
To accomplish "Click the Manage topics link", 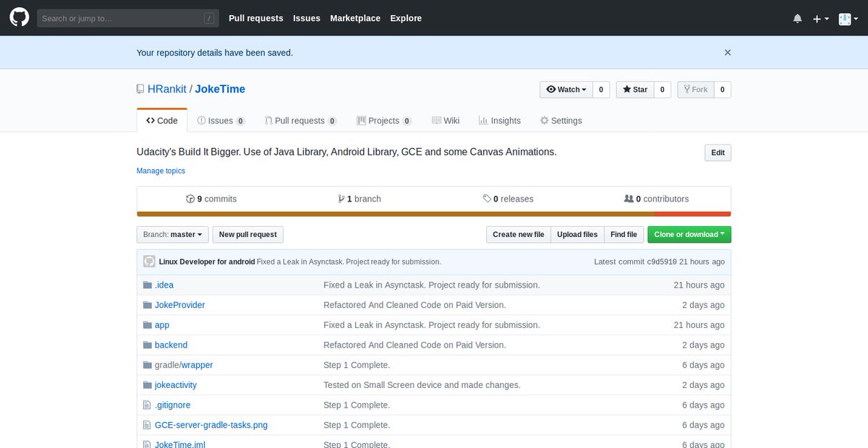I will tap(161, 171).
